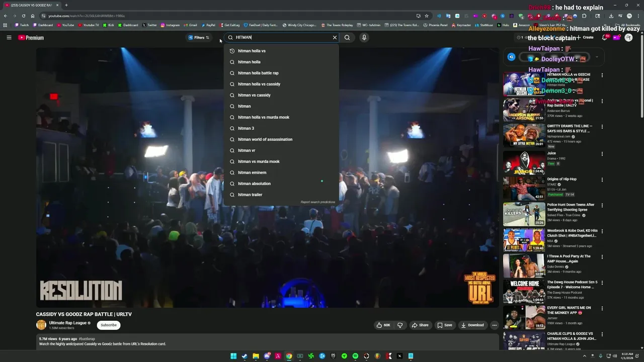Click the #battlerap hashtag
The width and height of the screenshot is (644, 362).
[87, 339]
